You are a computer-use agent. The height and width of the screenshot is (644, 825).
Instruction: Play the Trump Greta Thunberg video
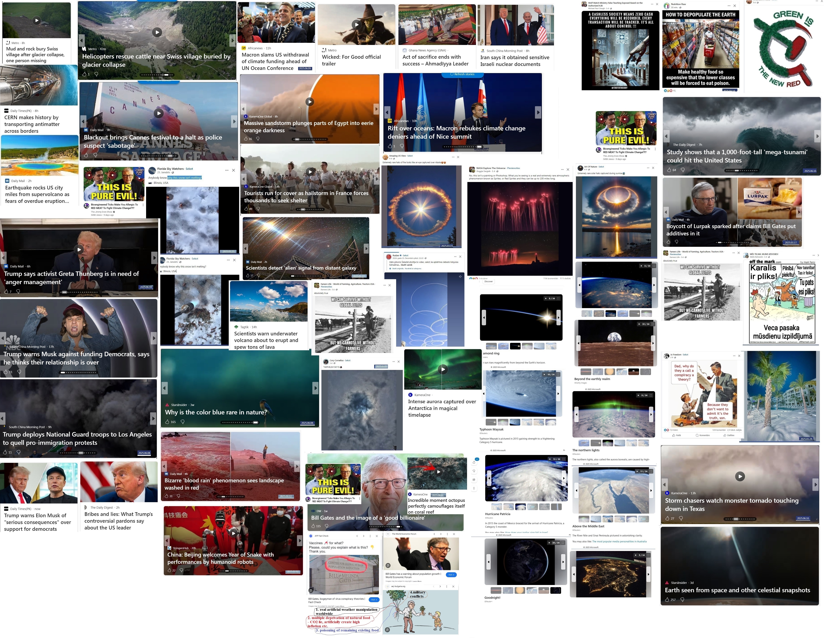click(x=79, y=249)
